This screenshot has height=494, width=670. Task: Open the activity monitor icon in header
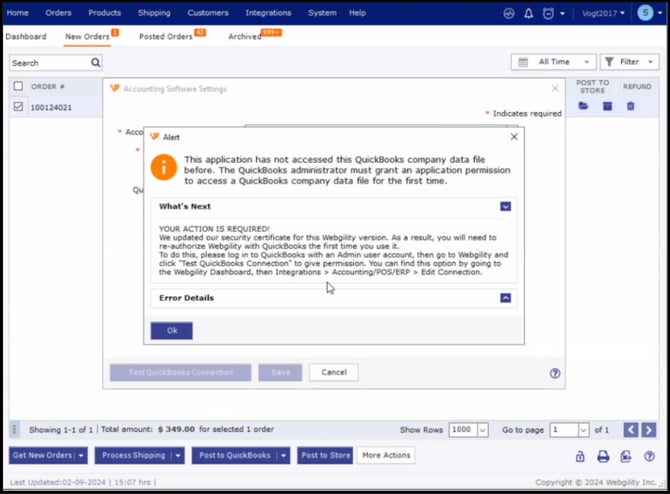pos(509,13)
